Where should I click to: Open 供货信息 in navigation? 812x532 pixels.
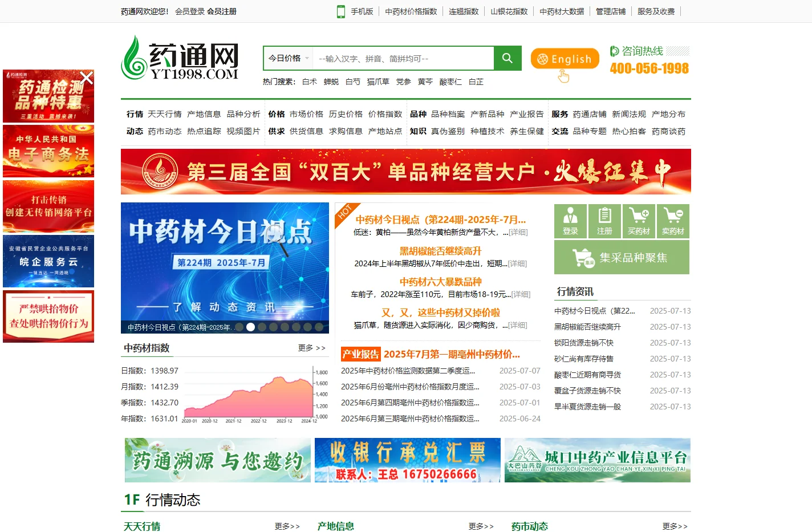click(306, 131)
